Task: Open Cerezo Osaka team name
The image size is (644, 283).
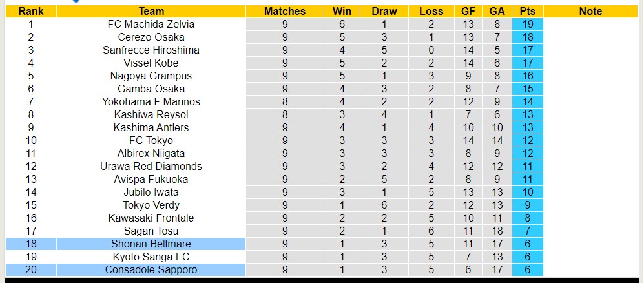Action: [x=151, y=37]
